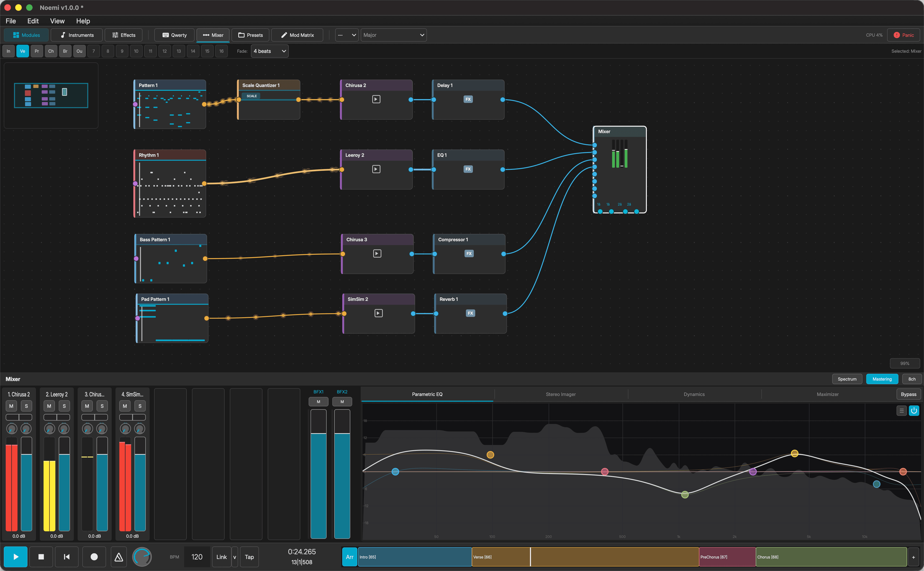The height and width of the screenshot is (571, 924).
Task: Toggle the Mixer toolbar button
Action: tap(213, 35)
